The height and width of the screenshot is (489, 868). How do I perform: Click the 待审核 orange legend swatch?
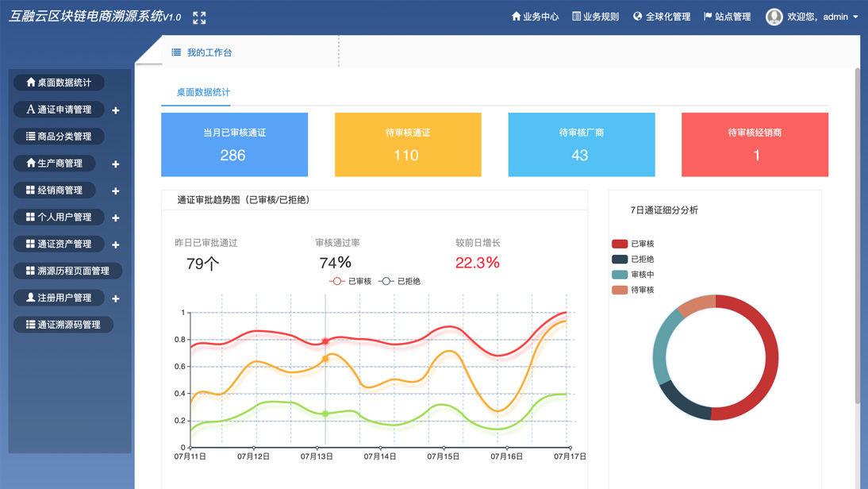point(620,290)
